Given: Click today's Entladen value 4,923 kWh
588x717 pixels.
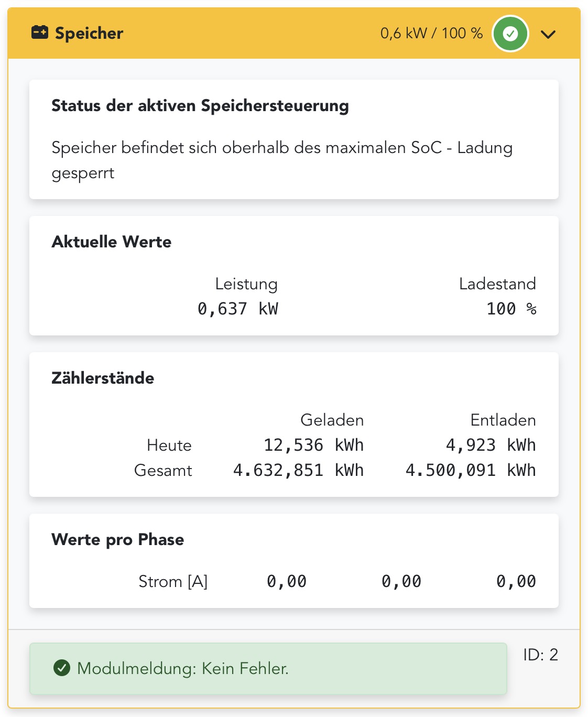Looking at the screenshot, I should (x=491, y=445).
